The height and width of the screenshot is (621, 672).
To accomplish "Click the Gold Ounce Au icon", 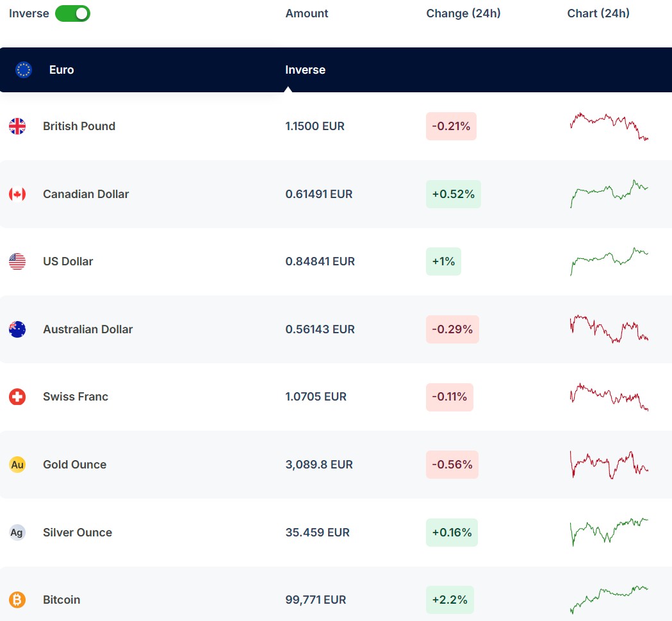I will [x=17, y=465].
